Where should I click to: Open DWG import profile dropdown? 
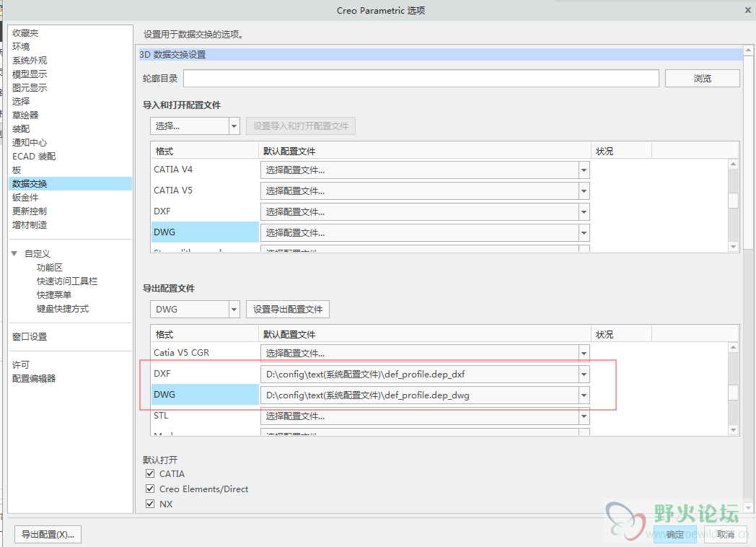pos(584,233)
